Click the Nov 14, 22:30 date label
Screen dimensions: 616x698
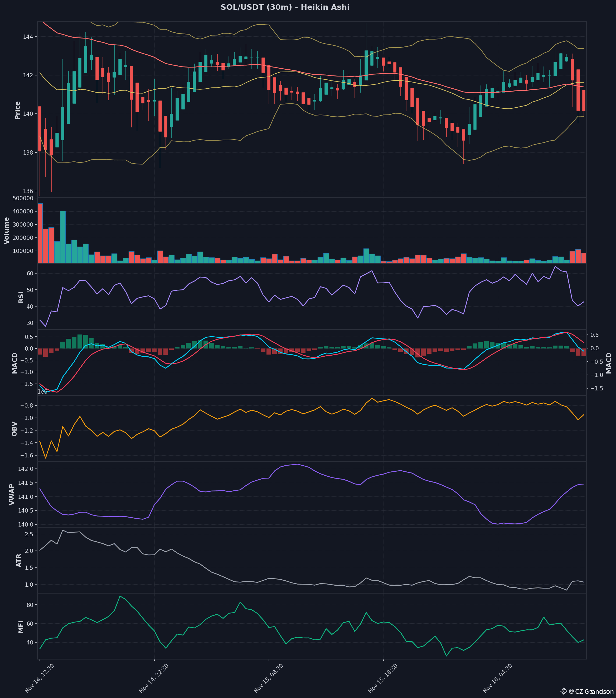[154, 678]
